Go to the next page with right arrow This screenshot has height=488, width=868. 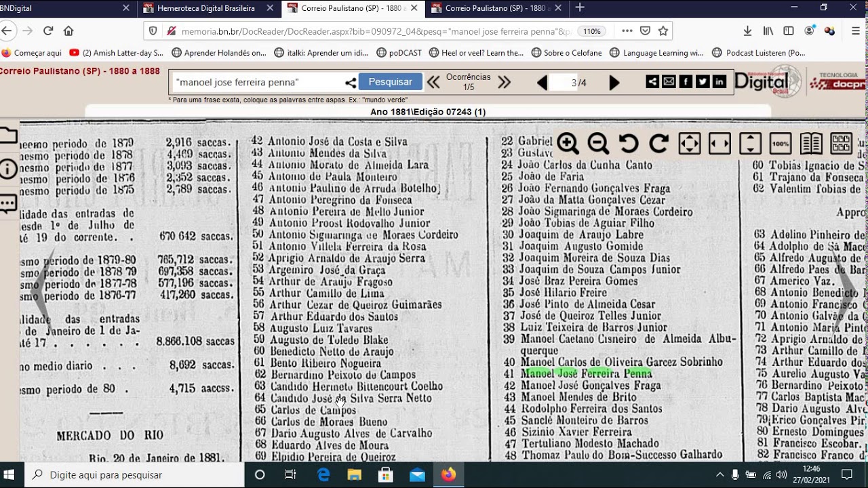[x=614, y=83]
